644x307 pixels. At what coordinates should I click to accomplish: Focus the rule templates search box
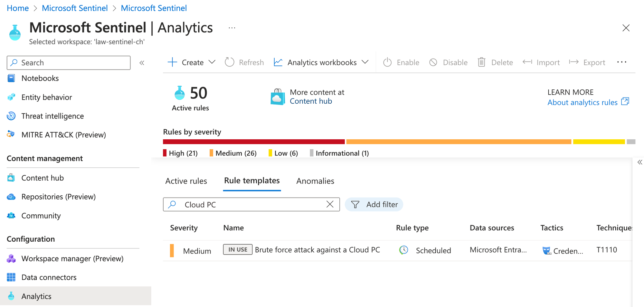(251, 204)
